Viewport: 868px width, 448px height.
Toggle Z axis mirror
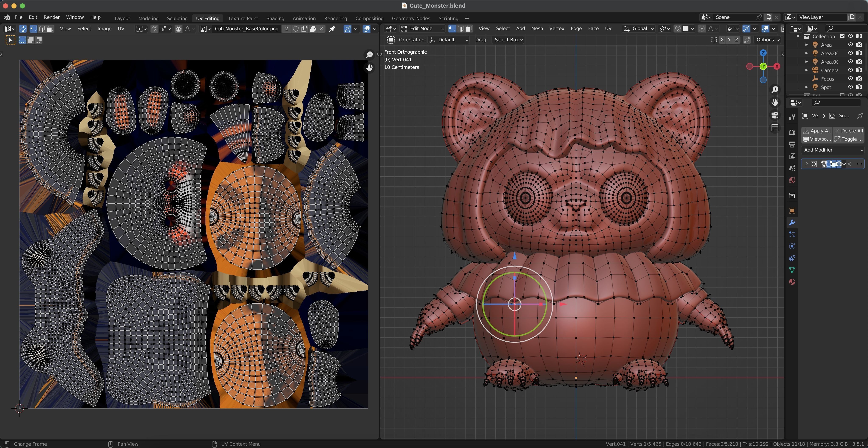click(737, 40)
